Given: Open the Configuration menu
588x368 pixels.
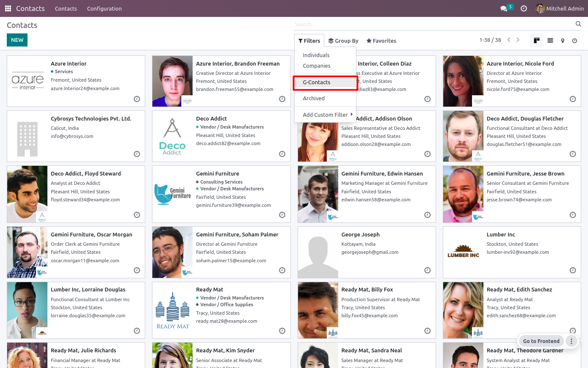Looking at the screenshot, I should 104,8.
